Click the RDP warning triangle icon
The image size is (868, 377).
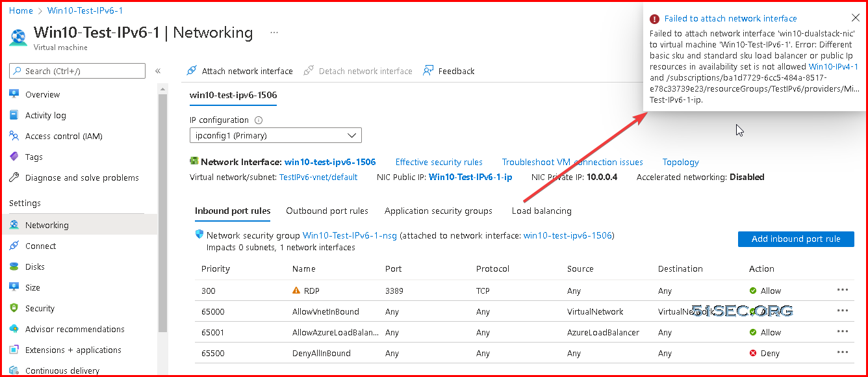[x=296, y=291]
